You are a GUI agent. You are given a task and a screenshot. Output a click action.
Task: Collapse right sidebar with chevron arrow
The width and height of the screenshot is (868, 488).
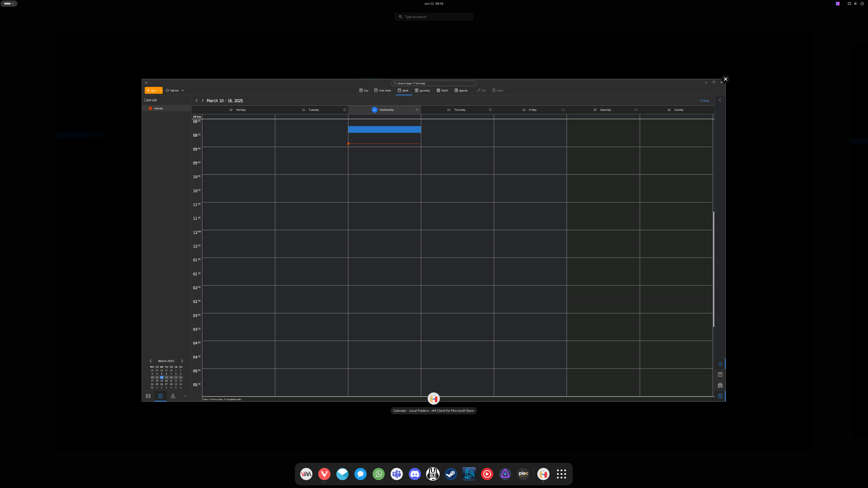point(720,100)
